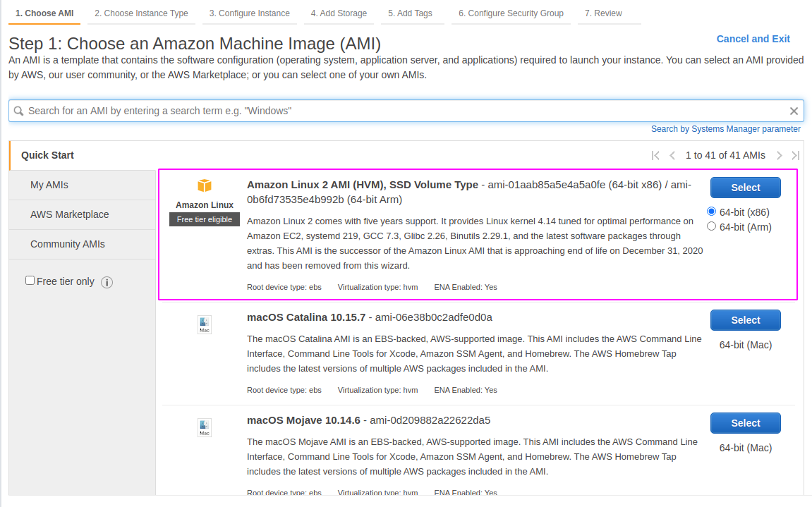The height and width of the screenshot is (507, 812).
Task: Click the Amazon Linux AMI cube icon
Action: [204, 185]
